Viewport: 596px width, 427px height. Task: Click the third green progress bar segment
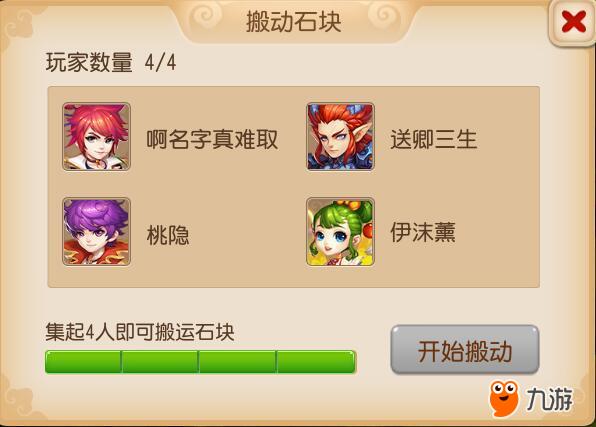[238, 362]
